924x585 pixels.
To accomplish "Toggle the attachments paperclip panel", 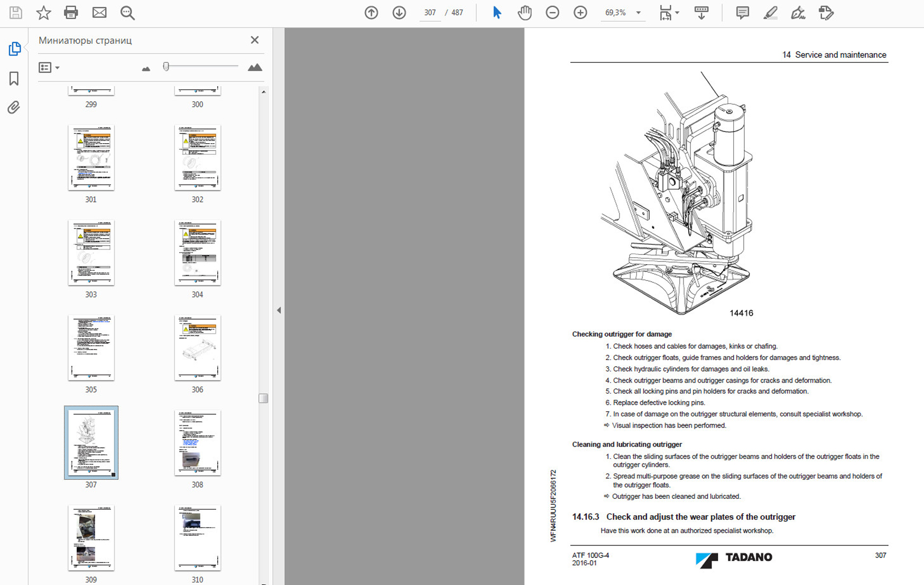I will click(x=14, y=107).
